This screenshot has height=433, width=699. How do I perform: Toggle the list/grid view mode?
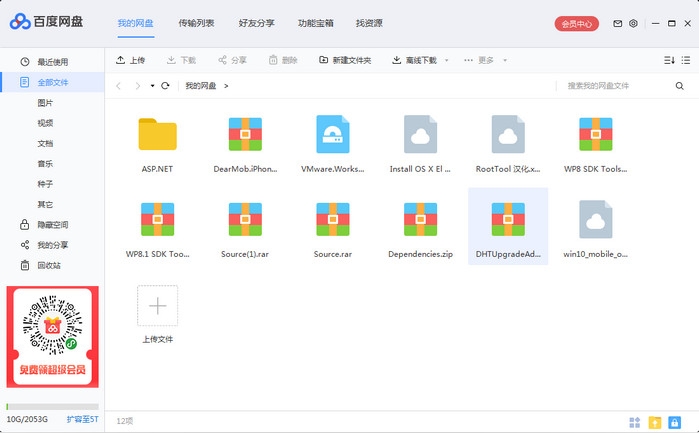point(685,60)
